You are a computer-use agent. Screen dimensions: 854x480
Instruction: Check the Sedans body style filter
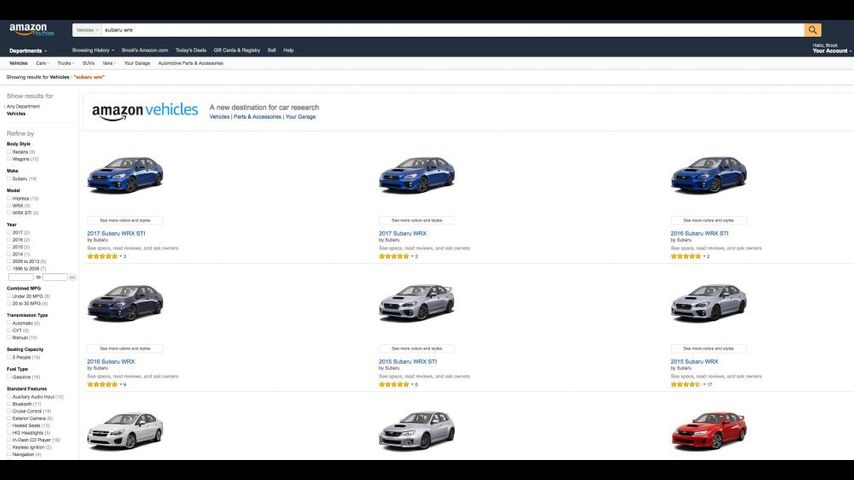tap(9, 152)
